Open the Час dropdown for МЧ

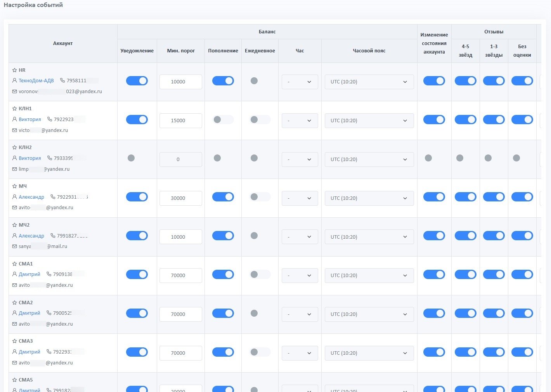point(300,198)
